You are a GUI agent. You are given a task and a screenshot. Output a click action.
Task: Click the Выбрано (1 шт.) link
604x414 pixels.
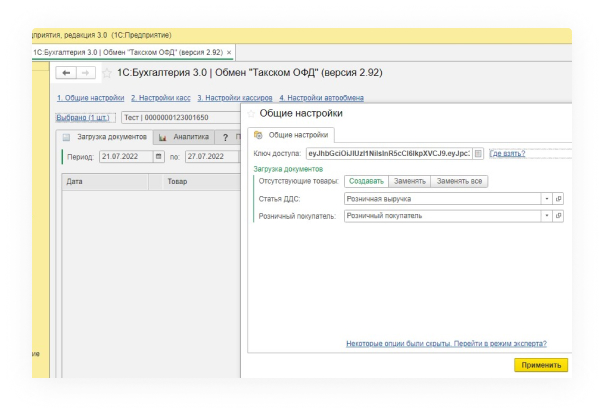[83, 117]
